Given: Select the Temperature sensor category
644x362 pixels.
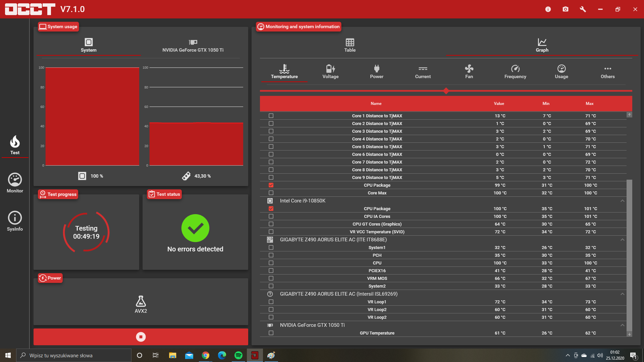Looking at the screenshot, I should coord(284,72).
